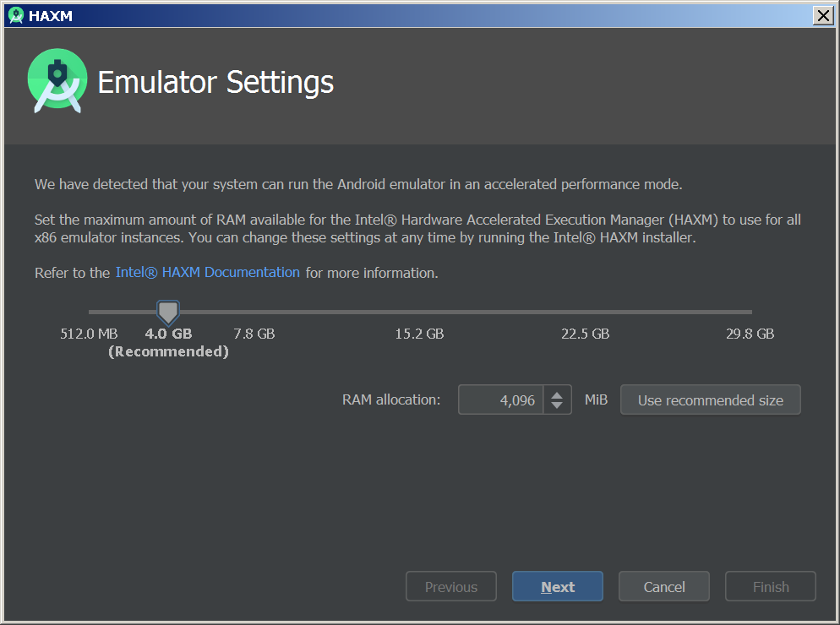Click the Android Studio logo in the header

[57, 81]
